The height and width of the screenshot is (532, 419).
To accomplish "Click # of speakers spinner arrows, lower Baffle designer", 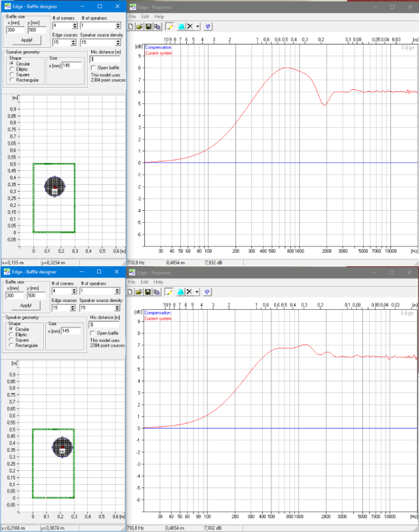I will point(117,291).
